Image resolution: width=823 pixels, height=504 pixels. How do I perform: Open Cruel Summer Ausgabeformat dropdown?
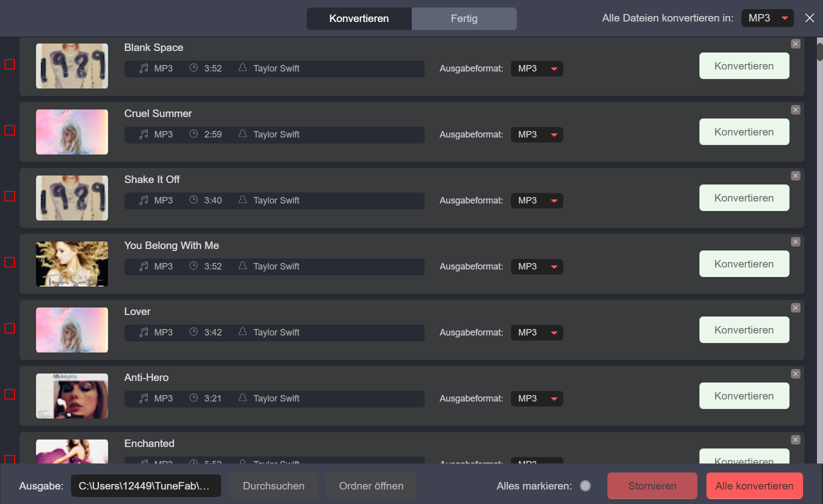pyautogui.click(x=537, y=134)
